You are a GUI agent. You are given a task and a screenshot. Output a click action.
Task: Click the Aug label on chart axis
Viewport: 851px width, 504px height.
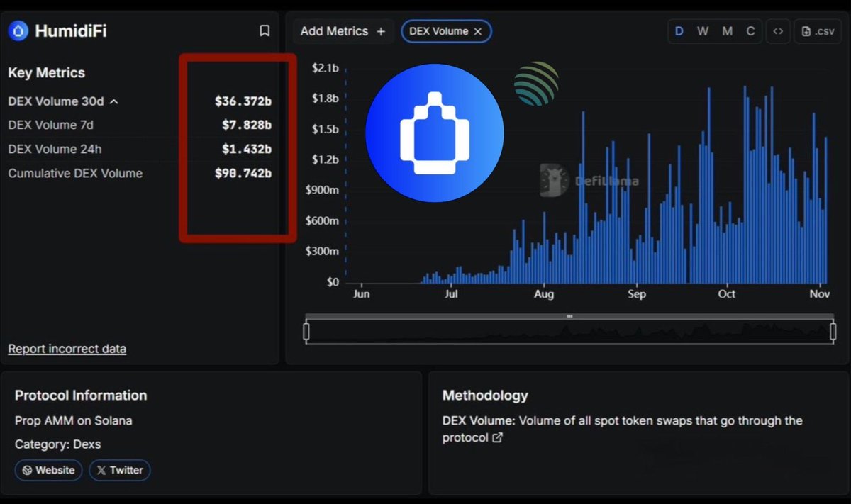[544, 293]
